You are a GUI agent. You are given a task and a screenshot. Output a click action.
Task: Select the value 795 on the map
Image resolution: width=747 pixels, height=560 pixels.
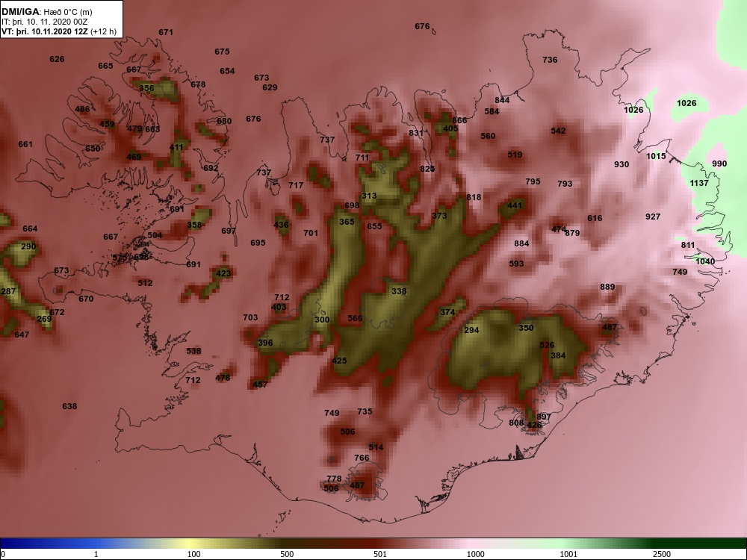533,181
